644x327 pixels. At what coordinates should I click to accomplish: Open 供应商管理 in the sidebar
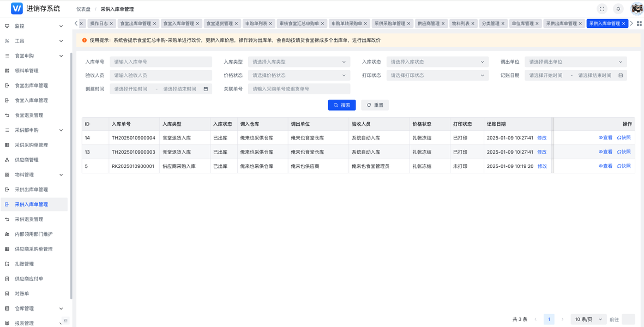(x=34, y=160)
